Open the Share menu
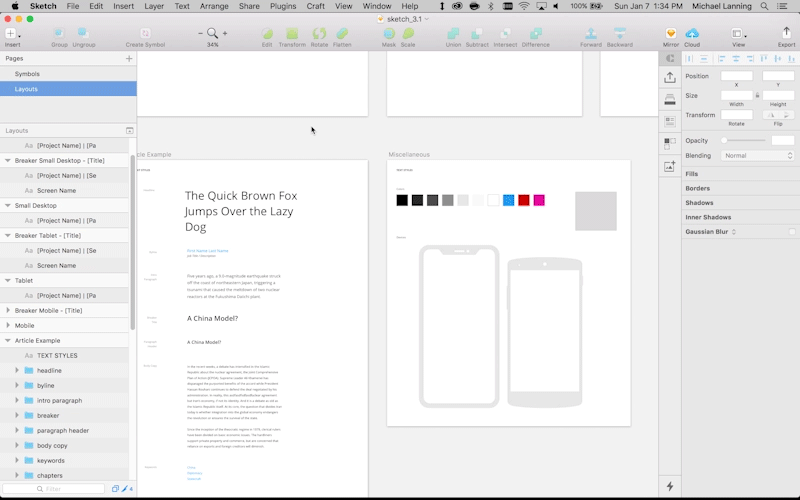This screenshot has height=500, width=800. [x=249, y=6]
